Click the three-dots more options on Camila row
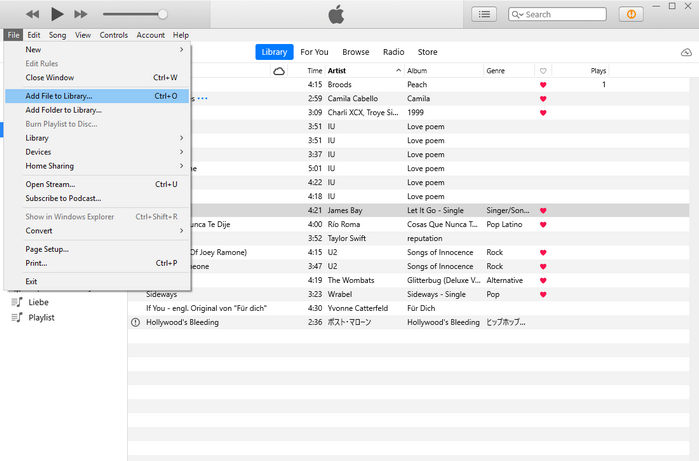The image size is (699, 461). [202, 99]
